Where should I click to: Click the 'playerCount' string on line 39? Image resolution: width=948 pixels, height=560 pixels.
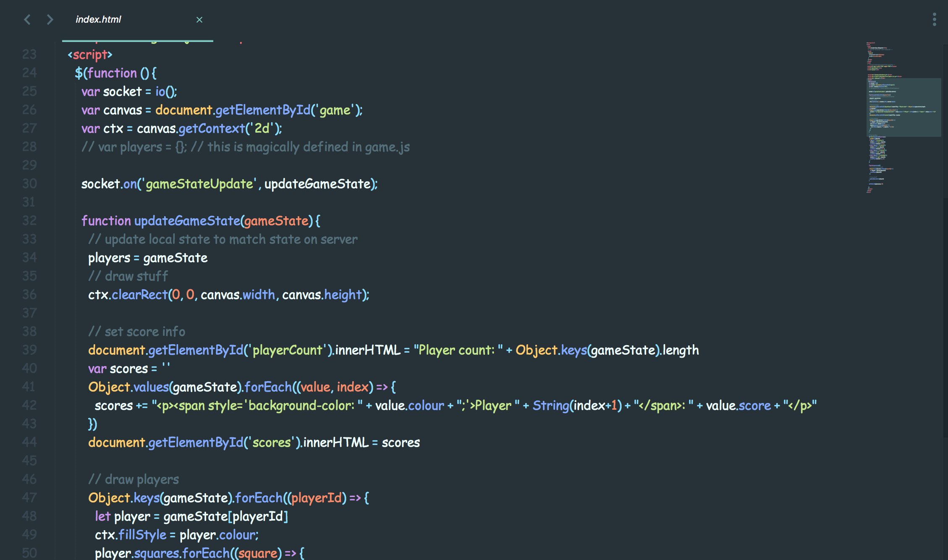(288, 350)
